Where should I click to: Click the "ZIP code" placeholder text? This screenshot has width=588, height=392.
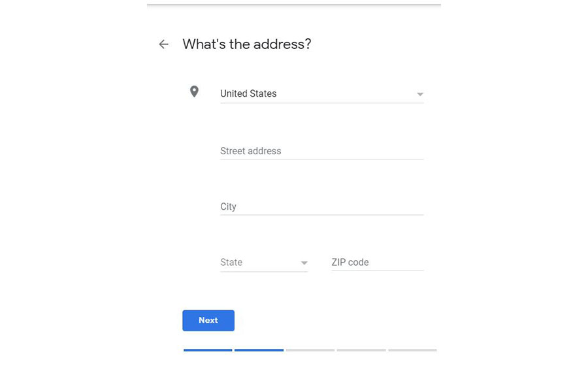(350, 262)
